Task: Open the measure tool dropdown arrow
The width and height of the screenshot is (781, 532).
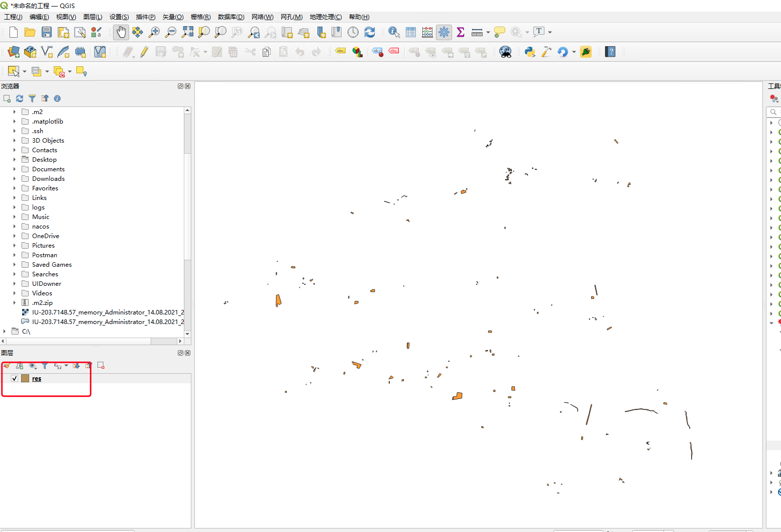Action: (x=488, y=33)
